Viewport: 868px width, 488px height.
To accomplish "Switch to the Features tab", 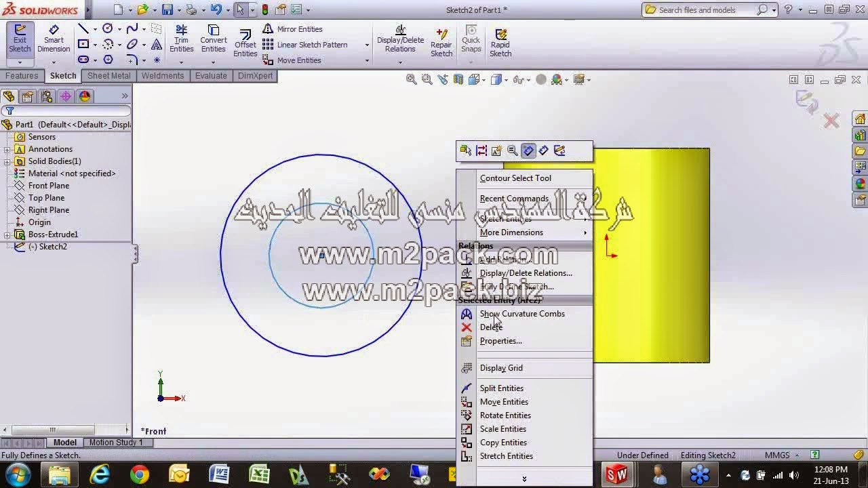I will pos(22,76).
